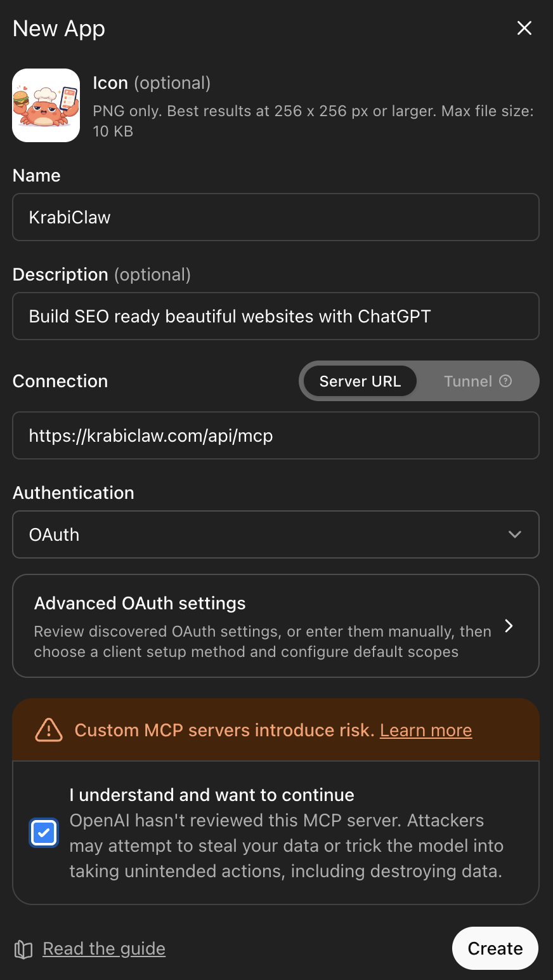Viewport: 553px width, 980px height.
Task: Click the Create button
Action: tap(495, 948)
